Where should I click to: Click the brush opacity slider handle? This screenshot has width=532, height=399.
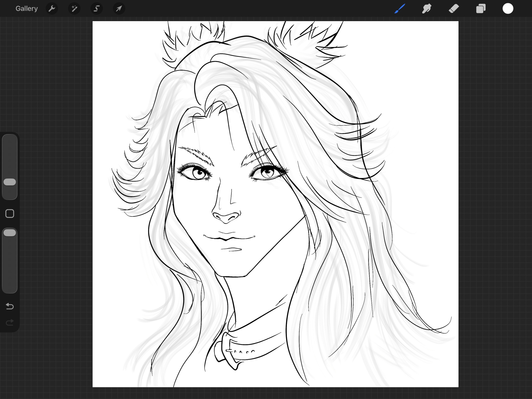10,233
